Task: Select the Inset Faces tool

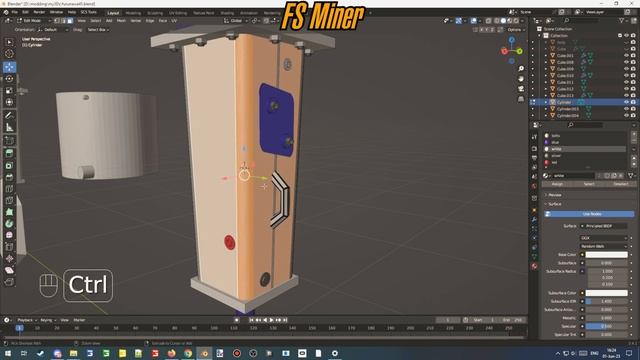Action: point(9,165)
